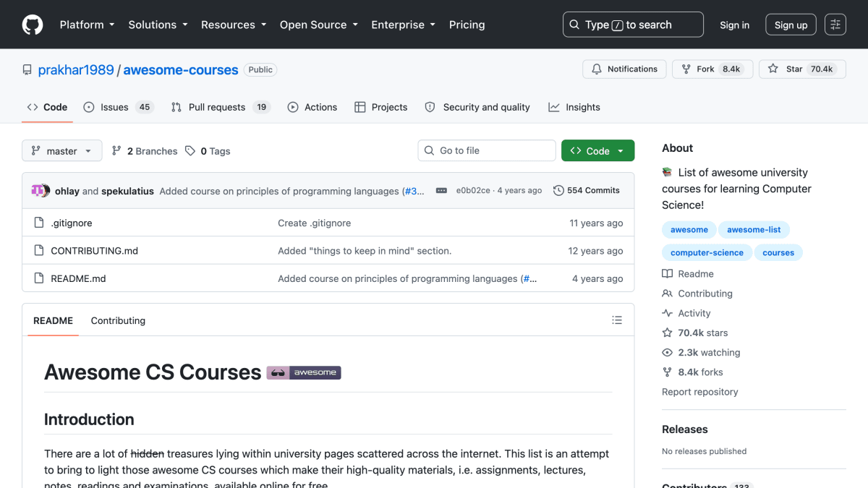View the 2.3k watching link

tap(701, 352)
